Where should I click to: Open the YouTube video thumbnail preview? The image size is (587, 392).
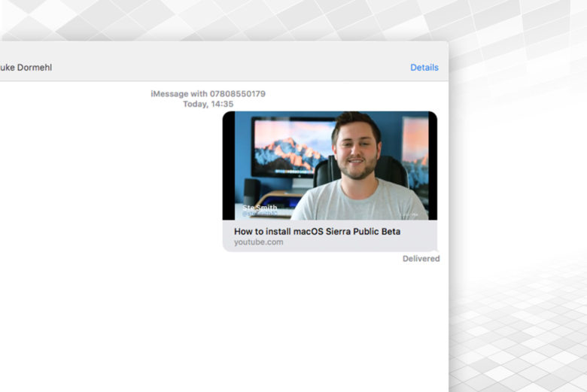point(330,166)
